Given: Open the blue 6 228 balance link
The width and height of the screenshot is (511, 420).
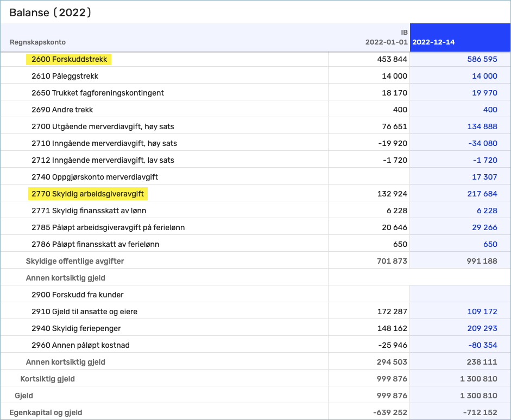Looking at the screenshot, I should (487, 211).
